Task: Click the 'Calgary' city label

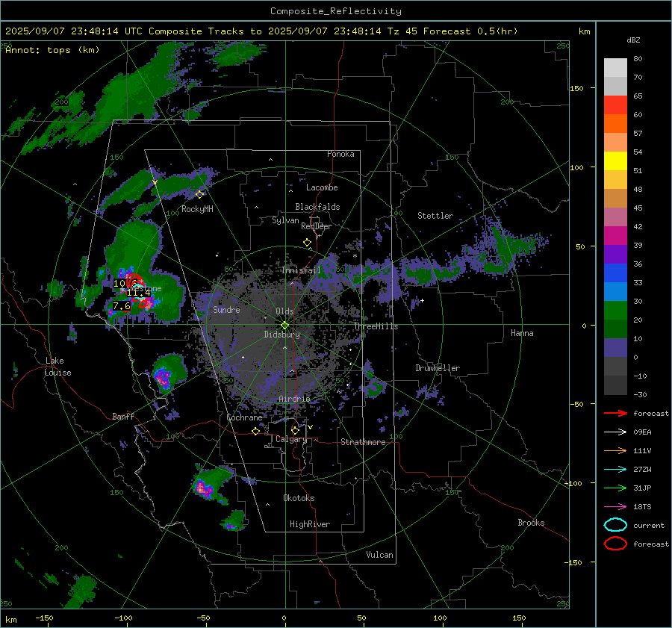Action: click(x=291, y=439)
